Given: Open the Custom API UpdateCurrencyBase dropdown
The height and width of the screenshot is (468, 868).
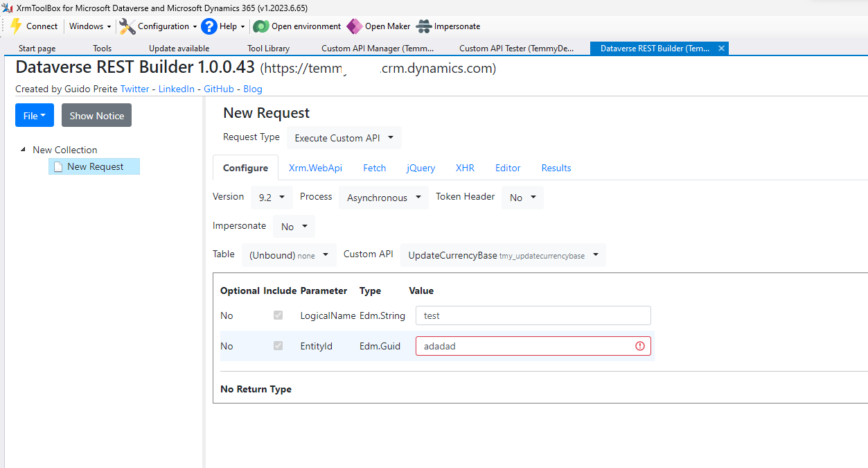Looking at the screenshot, I should (503, 255).
